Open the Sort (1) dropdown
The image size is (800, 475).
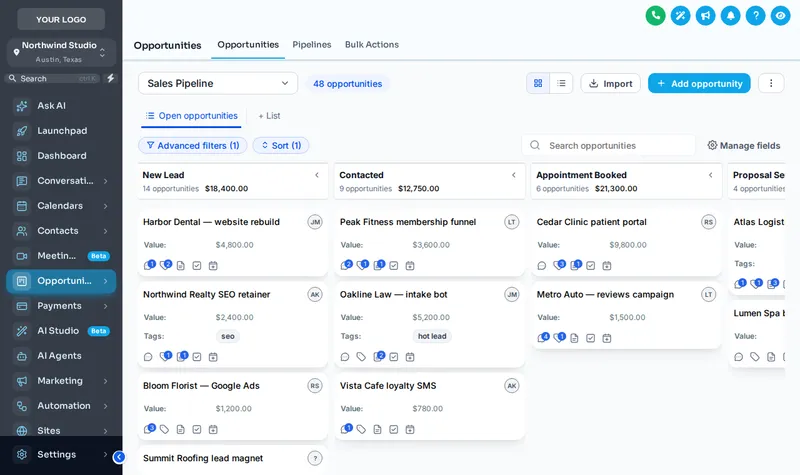[x=281, y=145]
